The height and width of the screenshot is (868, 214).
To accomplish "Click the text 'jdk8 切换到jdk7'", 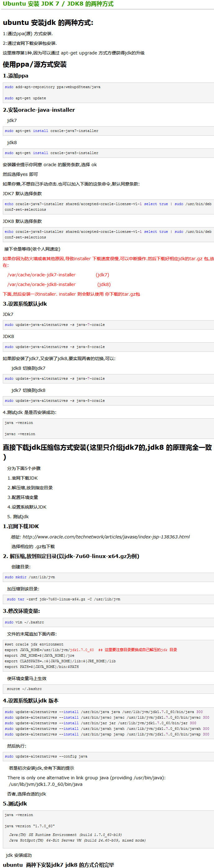I will tap(28, 368).
